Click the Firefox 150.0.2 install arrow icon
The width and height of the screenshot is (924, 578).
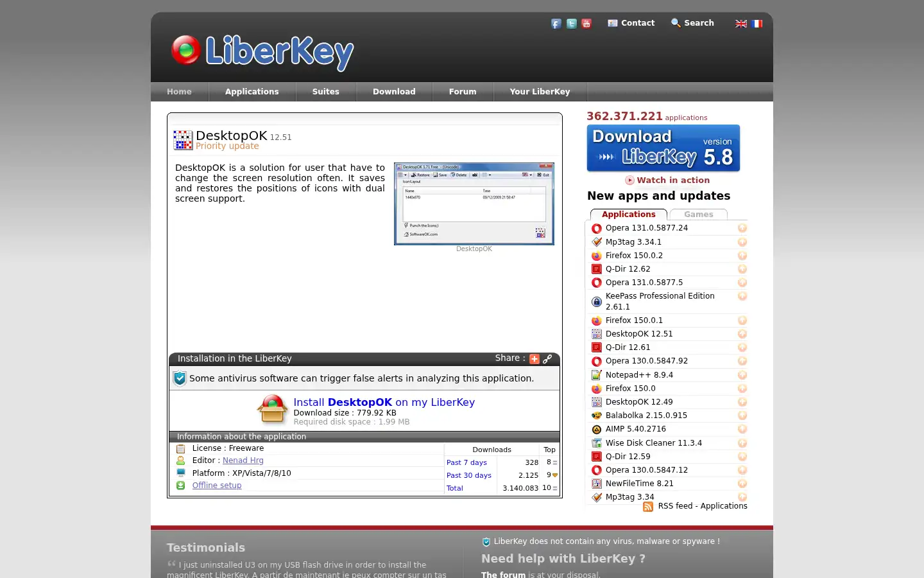pos(742,256)
